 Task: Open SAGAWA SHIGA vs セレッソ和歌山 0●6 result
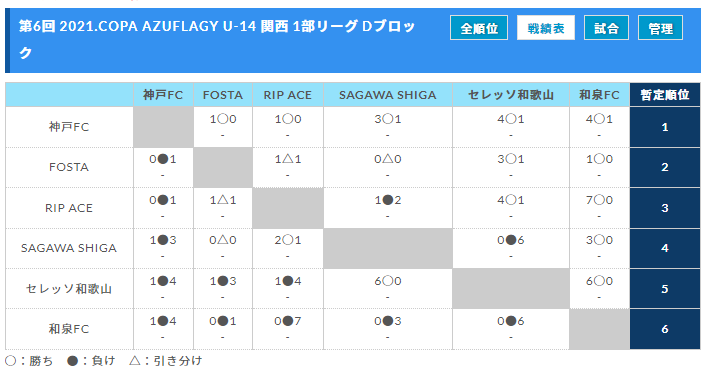tap(510, 240)
